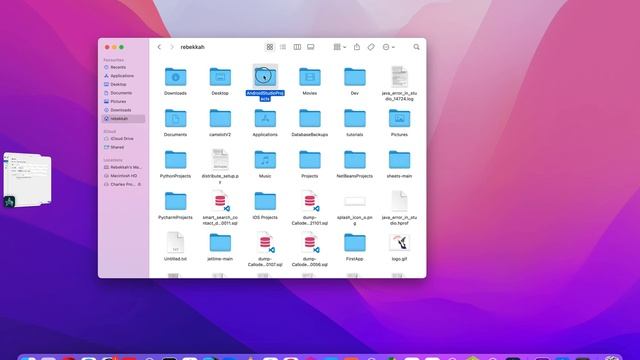640x360 pixels.
Task: Select rebekkah home in the sidebar
Action: pyautogui.click(x=123, y=118)
